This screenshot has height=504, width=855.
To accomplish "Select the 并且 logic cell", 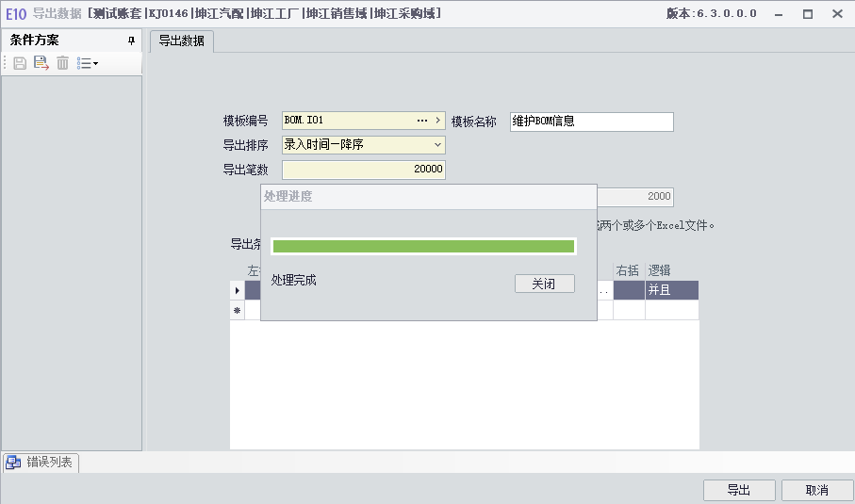I will [x=672, y=290].
